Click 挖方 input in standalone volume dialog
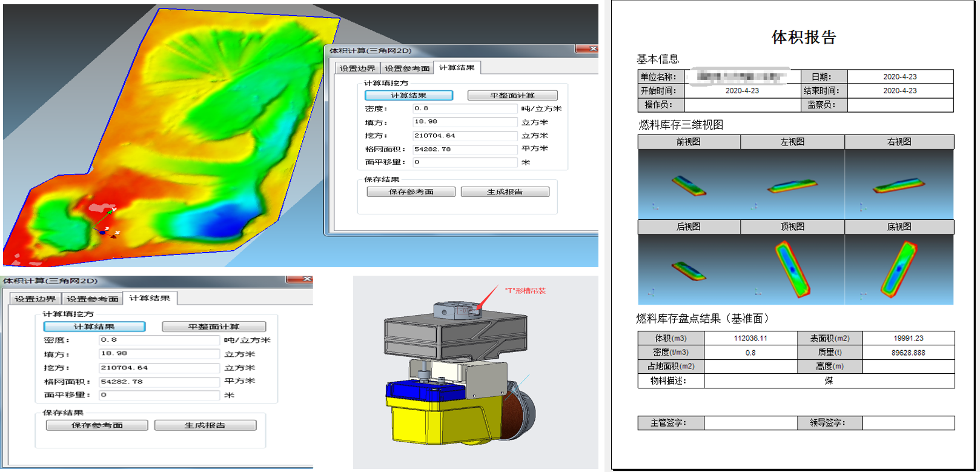This screenshot has height=472, width=980. point(159,368)
